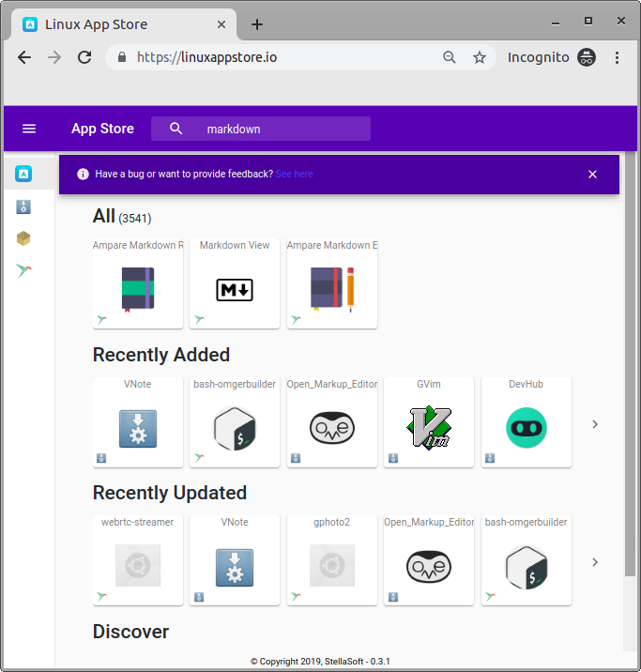641x672 pixels.
Task: Open bash-omgerbuilder icon under Recently Updated
Action: (x=527, y=567)
